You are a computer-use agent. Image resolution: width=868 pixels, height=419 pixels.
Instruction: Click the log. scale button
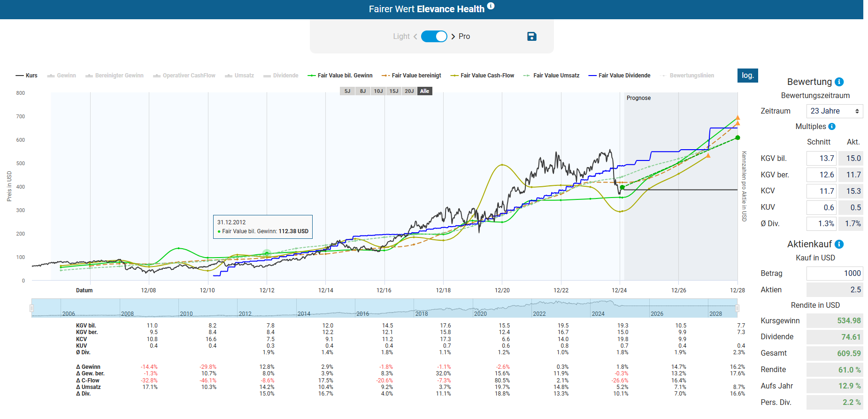[747, 76]
